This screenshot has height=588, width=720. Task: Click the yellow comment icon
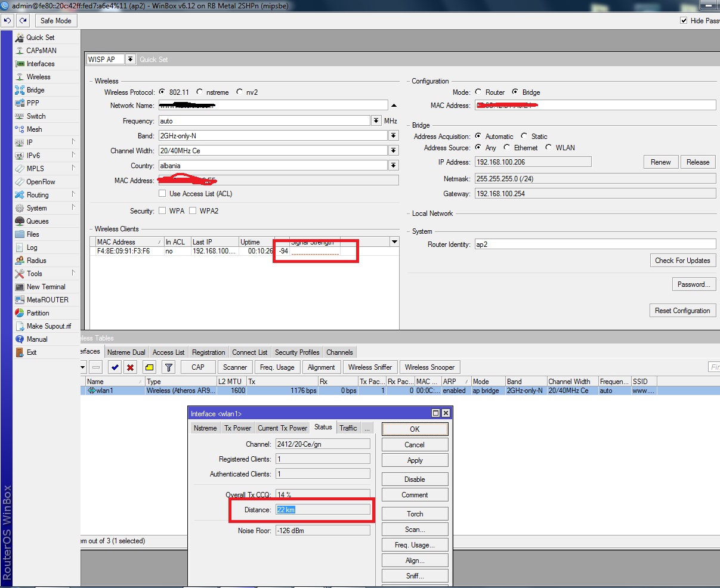click(x=150, y=367)
